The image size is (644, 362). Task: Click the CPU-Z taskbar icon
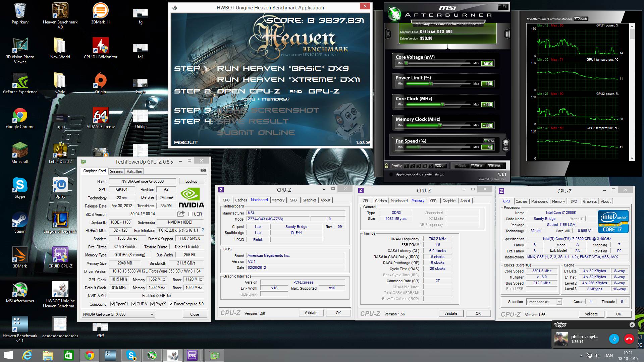[x=192, y=355]
